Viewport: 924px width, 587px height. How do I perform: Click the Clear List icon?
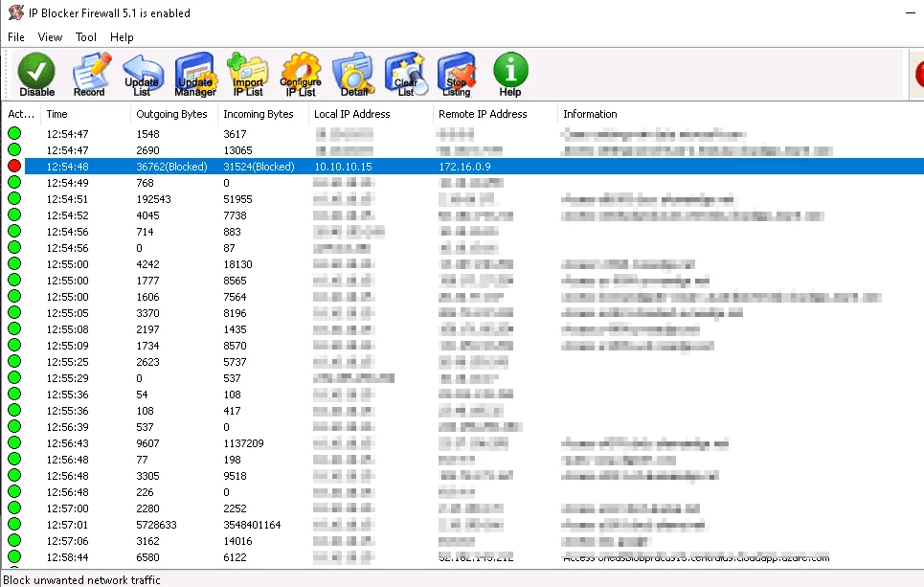(x=406, y=75)
